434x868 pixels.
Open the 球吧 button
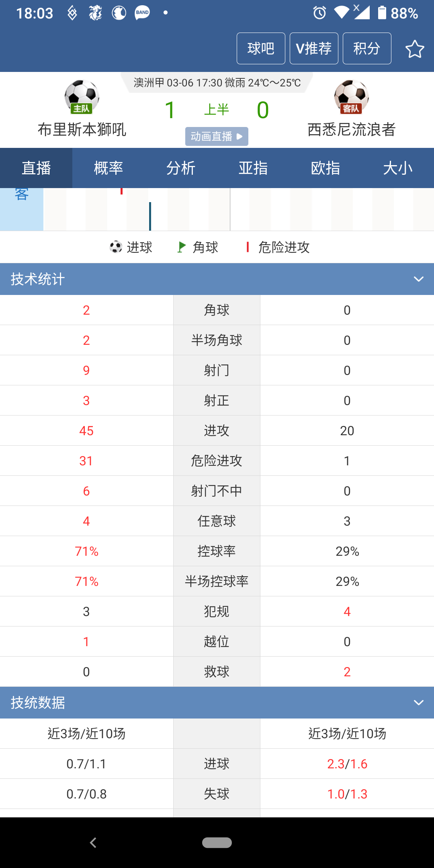(x=261, y=48)
